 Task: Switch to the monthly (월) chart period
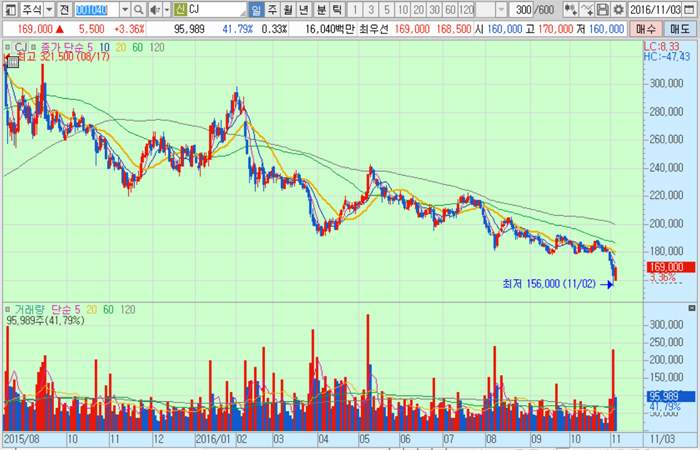click(x=288, y=9)
